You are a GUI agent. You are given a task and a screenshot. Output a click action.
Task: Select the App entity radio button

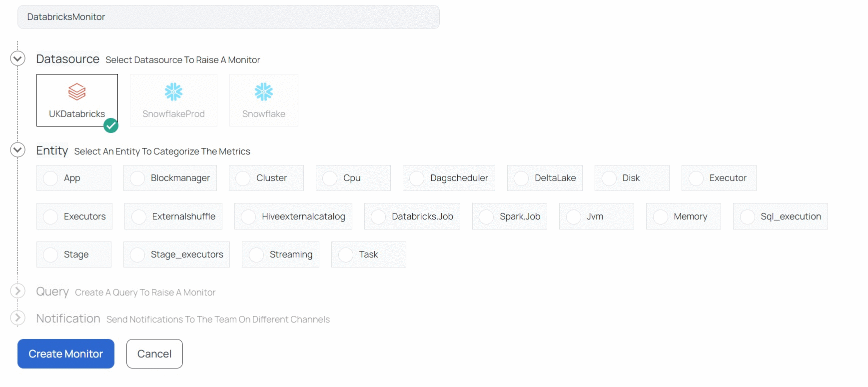[50, 178]
